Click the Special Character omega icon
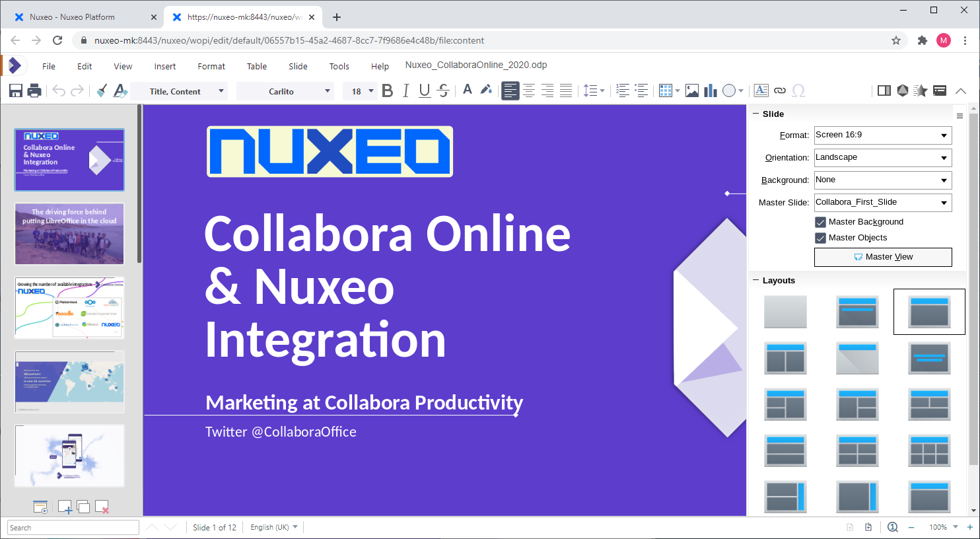980x539 pixels. click(x=798, y=90)
